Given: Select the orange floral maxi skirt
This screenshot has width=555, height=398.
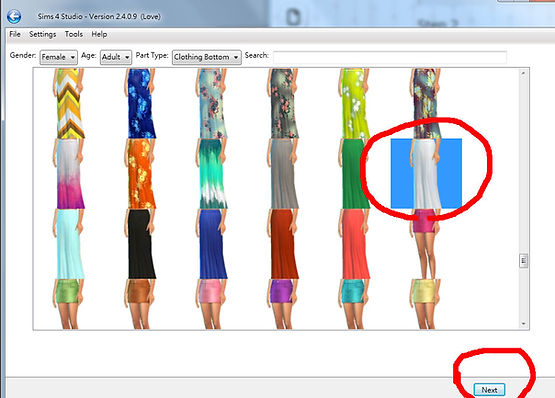Looking at the screenshot, I should [141, 174].
